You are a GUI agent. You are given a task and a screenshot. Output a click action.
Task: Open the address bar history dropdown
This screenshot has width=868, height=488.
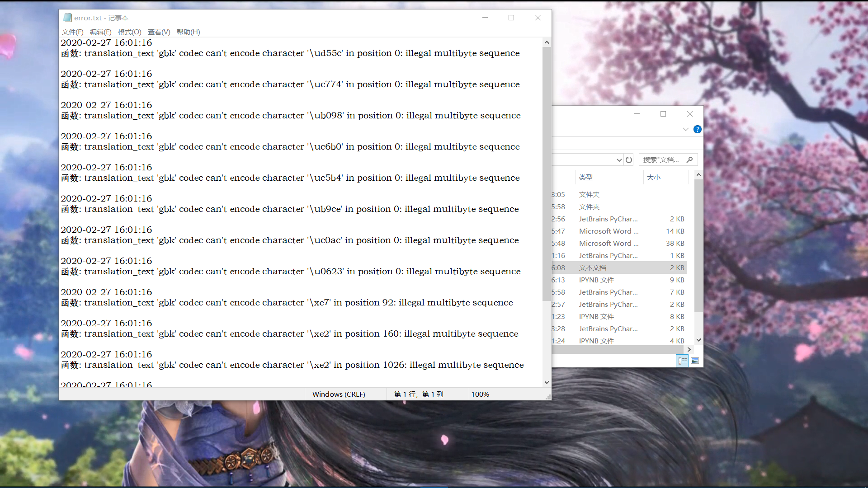(619, 160)
